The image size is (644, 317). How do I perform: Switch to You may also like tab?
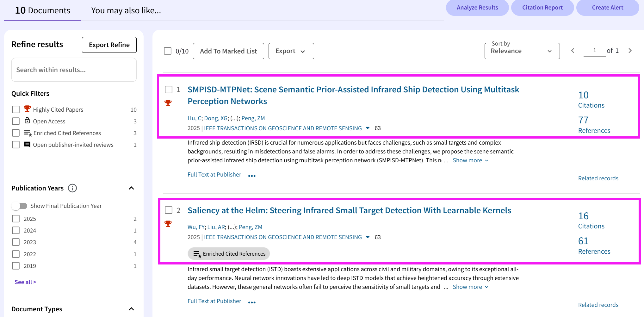pos(126,10)
